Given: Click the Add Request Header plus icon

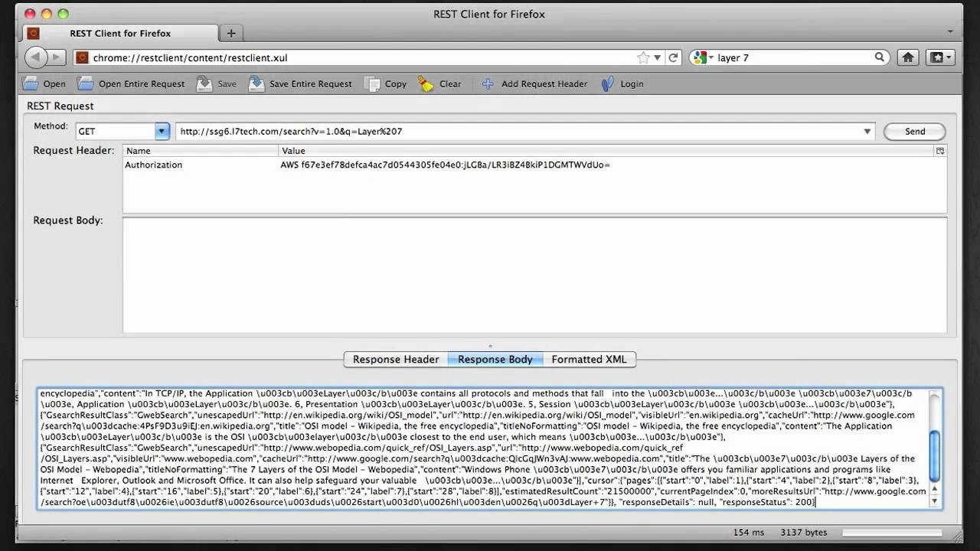Looking at the screenshot, I should 488,84.
